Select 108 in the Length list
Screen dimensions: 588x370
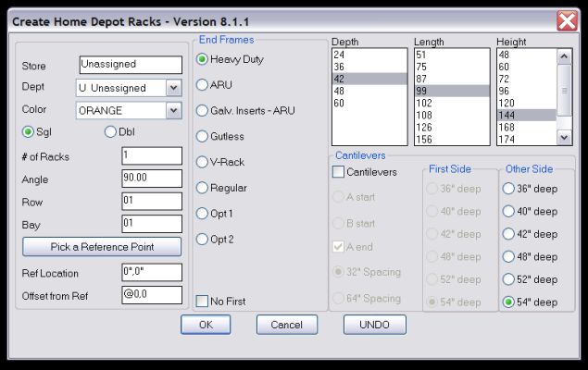pos(452,115)
